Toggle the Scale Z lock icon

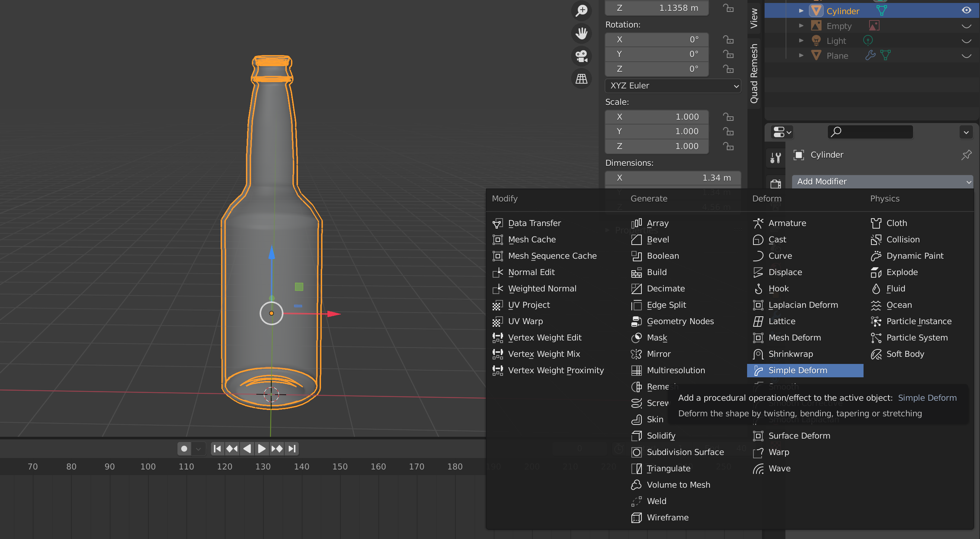(x=728, y=146)
